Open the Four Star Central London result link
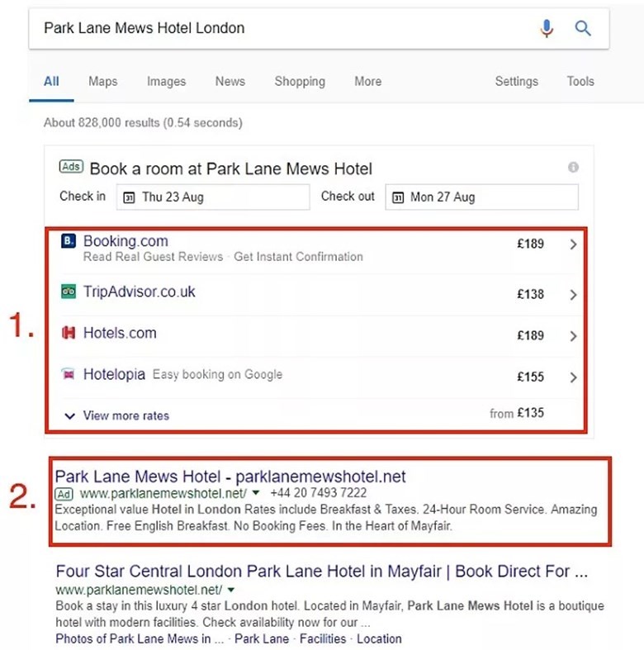This screenshot has width=644, height=650. pyautogui.click(x=321, y=572)
